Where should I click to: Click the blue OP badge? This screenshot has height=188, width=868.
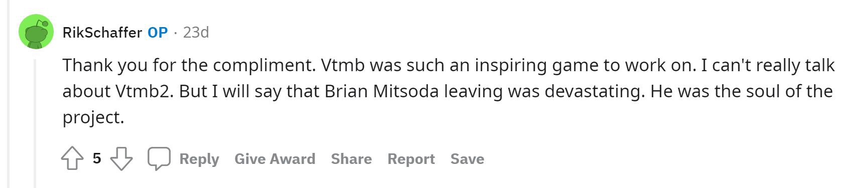pos(158,33)
